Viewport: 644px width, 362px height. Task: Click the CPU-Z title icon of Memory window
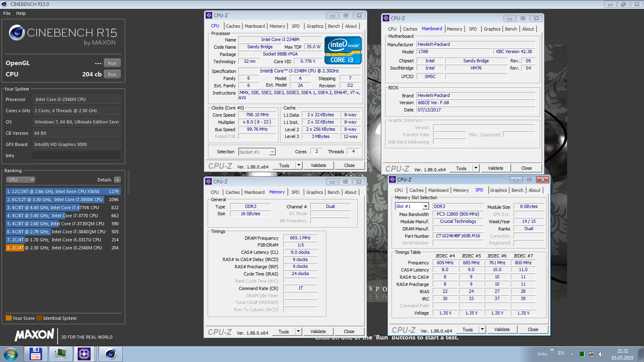pyautogui.click(x=208, y=181)
